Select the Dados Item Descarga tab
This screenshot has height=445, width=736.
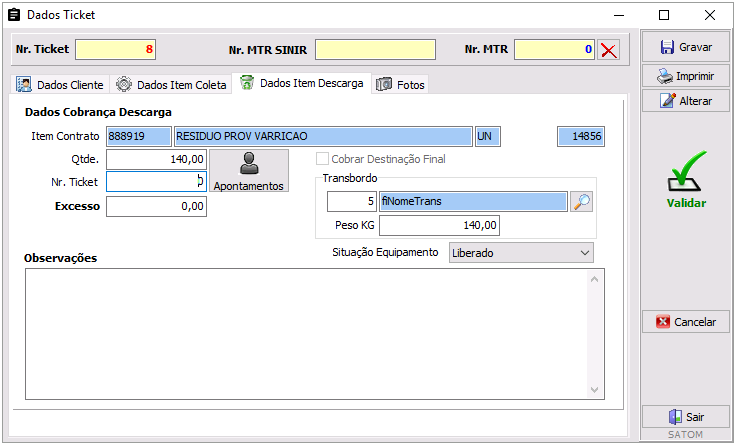(301, 84)
